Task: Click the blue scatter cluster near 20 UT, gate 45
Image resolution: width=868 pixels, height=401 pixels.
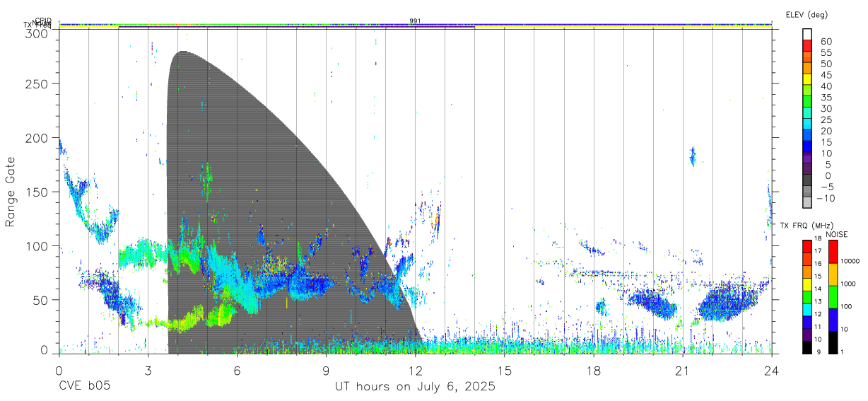Action: click(652, 304)
